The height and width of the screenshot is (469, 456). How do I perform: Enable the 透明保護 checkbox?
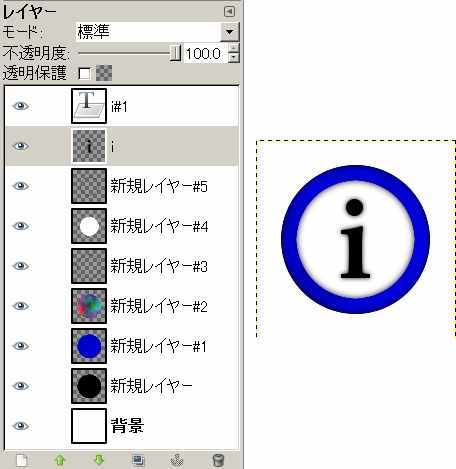84,73
